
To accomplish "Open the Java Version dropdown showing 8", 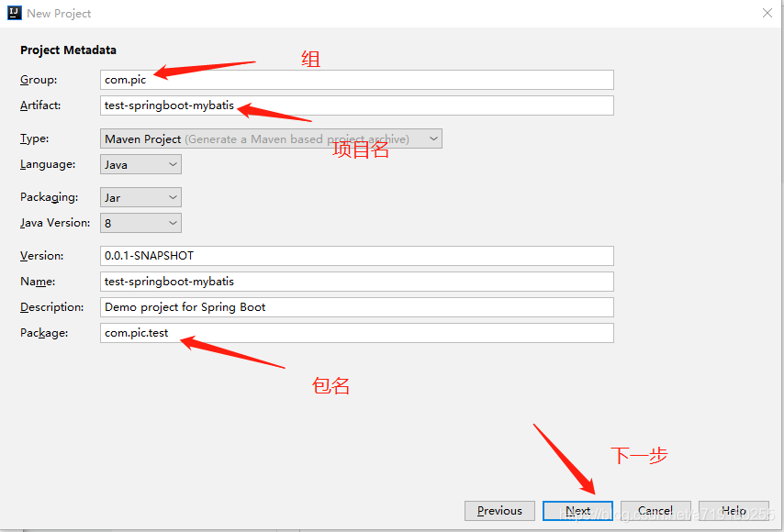I will pos(140,223).
